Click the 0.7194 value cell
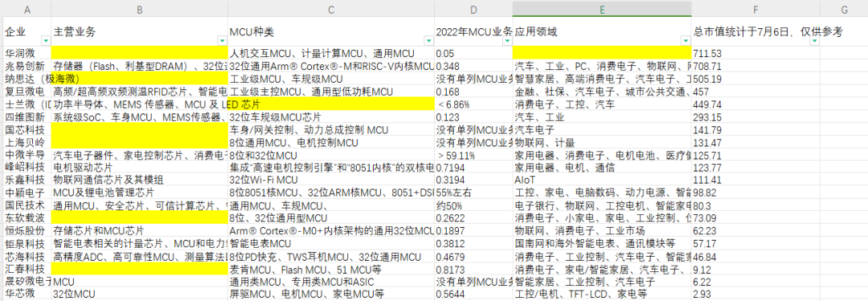Viewport: 868px width, 301px height. click(473, 167)
